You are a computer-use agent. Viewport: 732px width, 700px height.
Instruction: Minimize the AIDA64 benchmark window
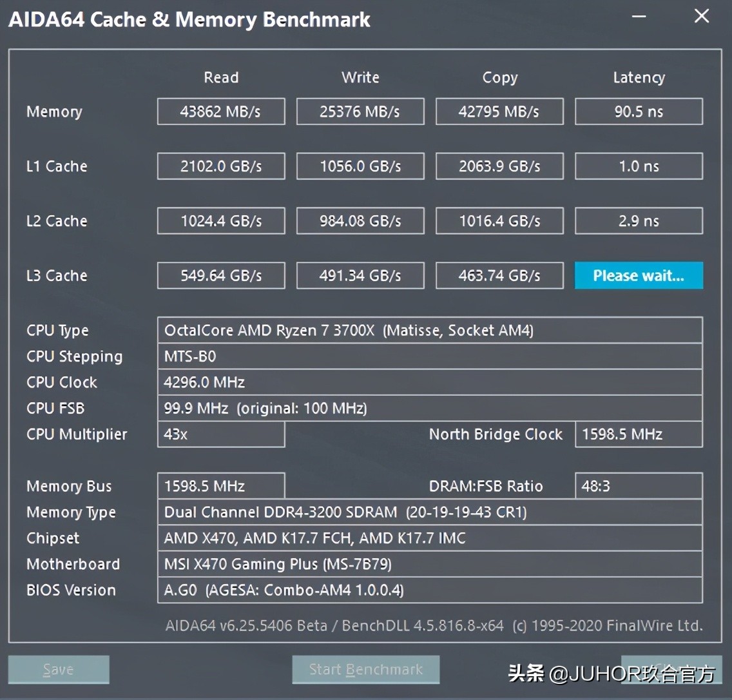click(638, 17)
